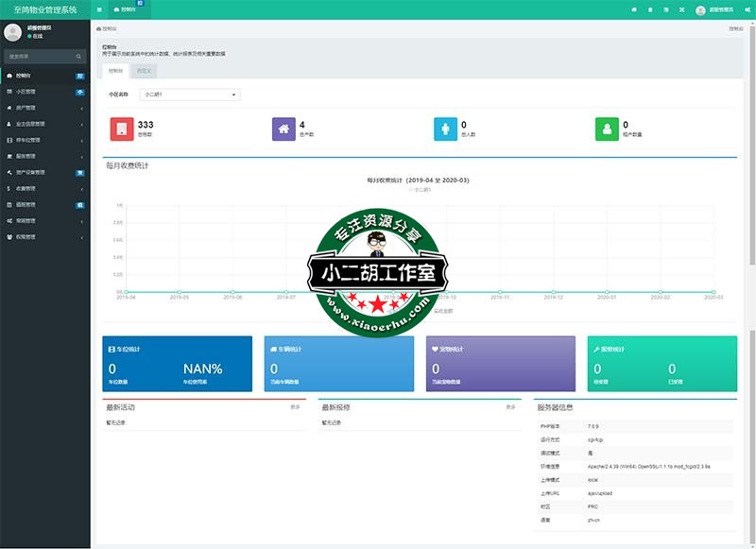The height and width of the screenshot is (549, 756).
Task: Click the green user icon tile
Action: coord(607,129)
